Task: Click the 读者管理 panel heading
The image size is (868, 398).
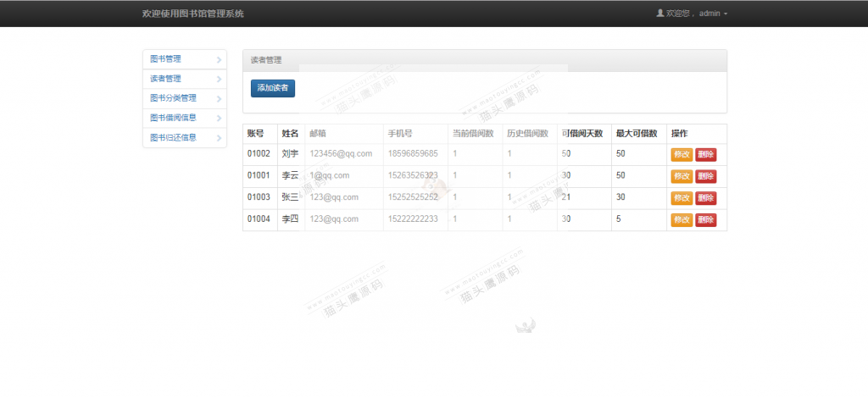Action: pyautogui.click(x=266, y=61)
